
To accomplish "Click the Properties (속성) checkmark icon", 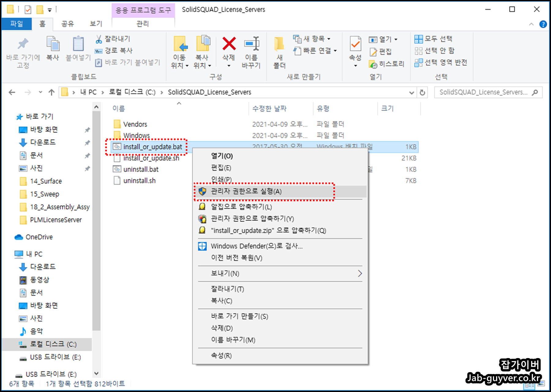I will pyautogui.click(x=355, y=44).
